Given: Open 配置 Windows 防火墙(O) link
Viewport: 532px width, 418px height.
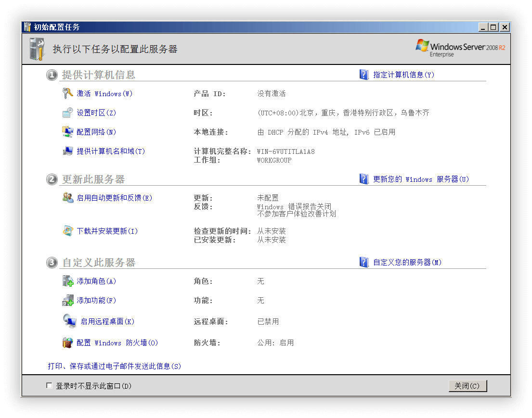Looking at the screenshot, I should (x=117, y=343).
